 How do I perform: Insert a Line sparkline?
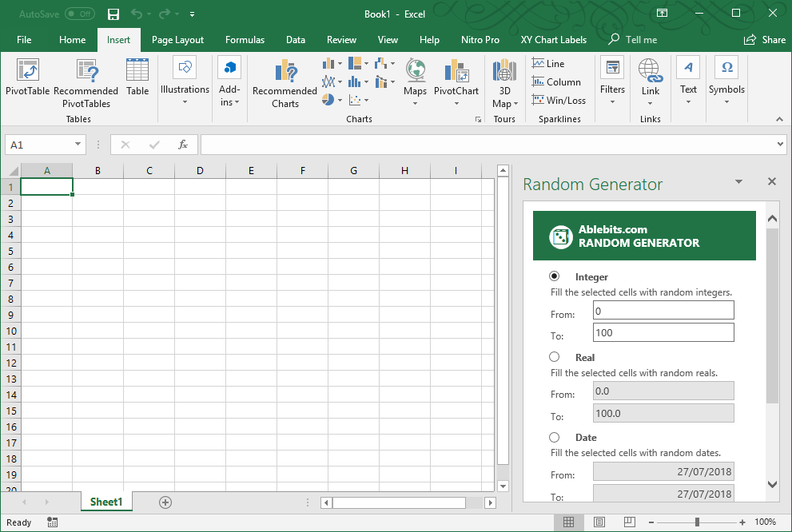(548, 64)
